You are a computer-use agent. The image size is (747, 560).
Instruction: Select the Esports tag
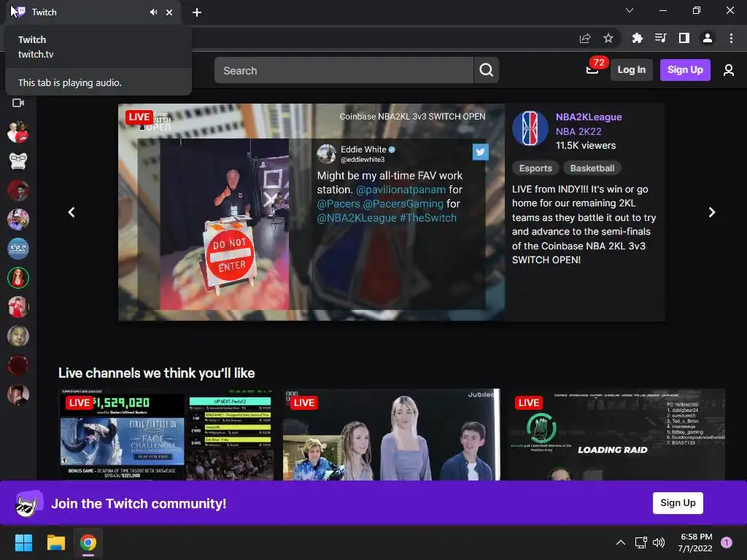pos(535,168)
